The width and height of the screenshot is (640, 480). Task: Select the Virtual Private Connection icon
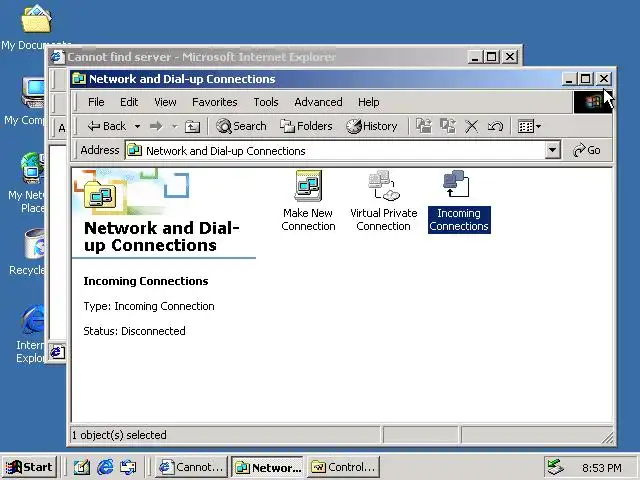click(384, 201)
